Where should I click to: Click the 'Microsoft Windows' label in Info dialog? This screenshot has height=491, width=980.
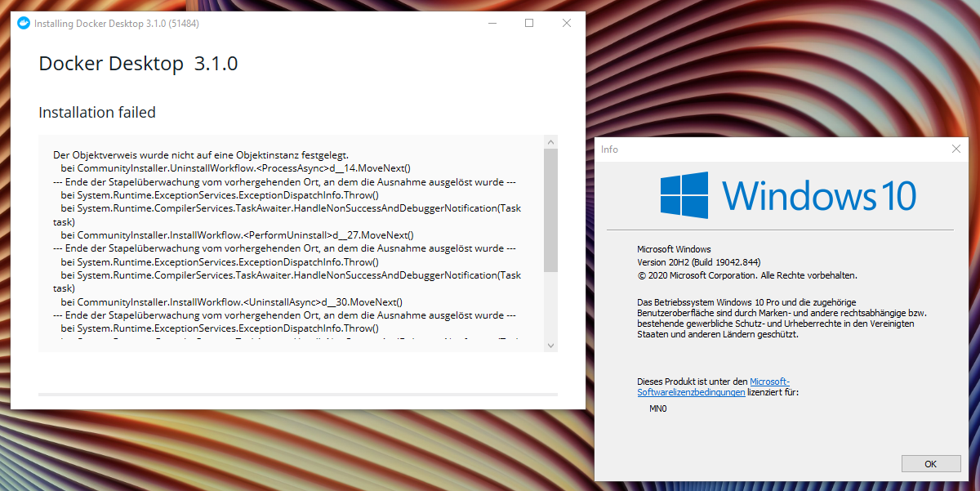674,249
